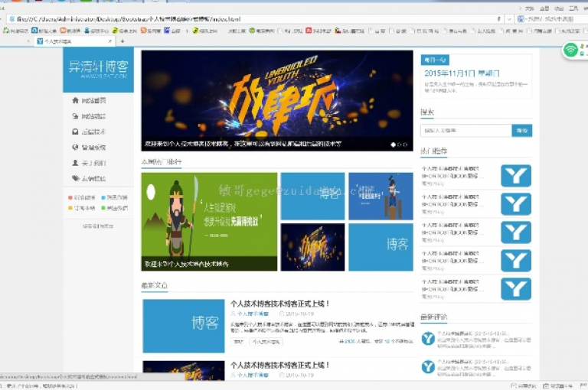Click the red square link in the sidebar
The image size is (588, 390).
tap(70, 197)
